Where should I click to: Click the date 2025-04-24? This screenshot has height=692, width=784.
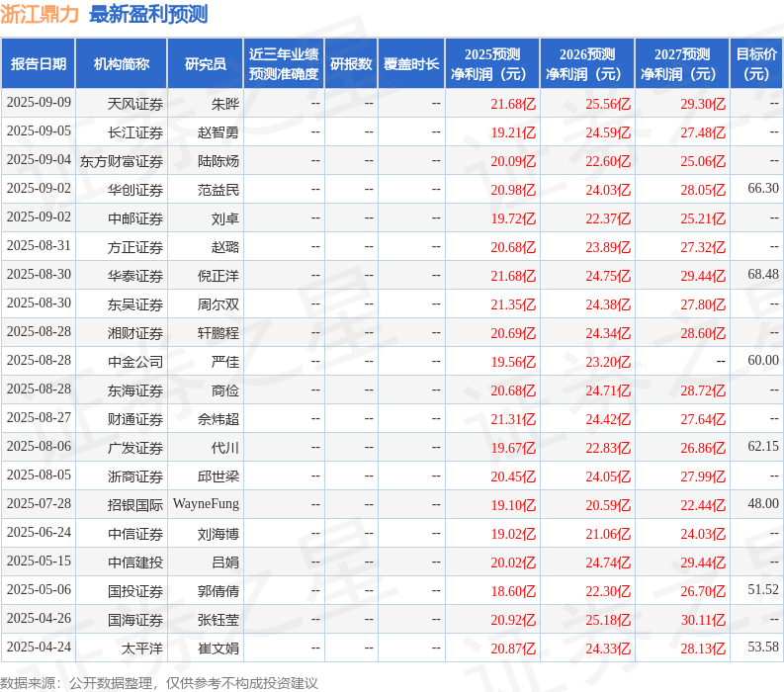pos(39,647)
